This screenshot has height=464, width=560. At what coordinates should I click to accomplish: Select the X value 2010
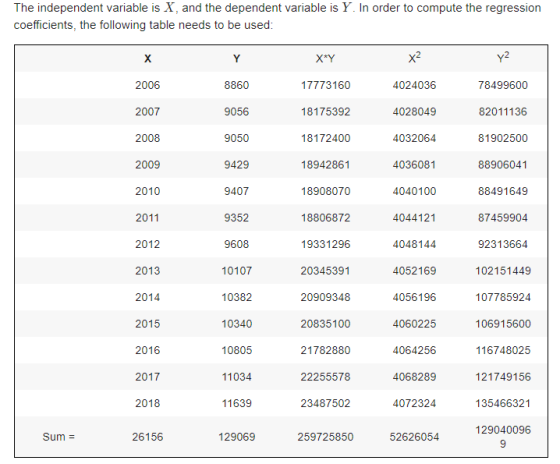148,191
